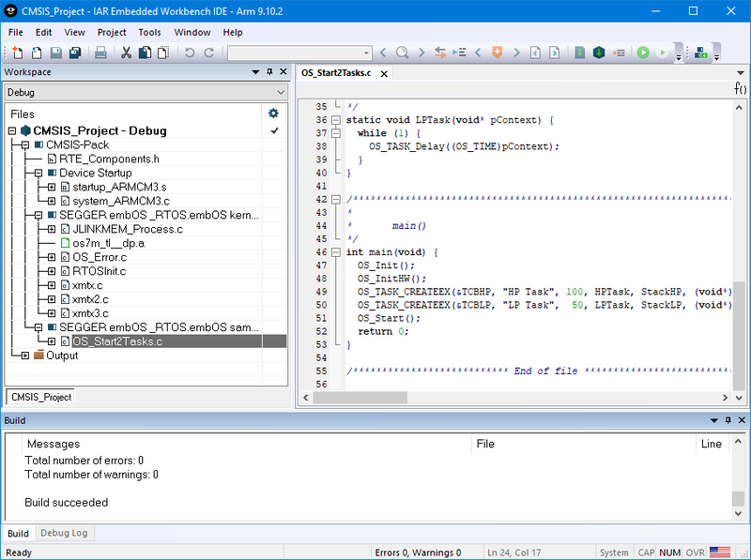The image size is (751, 560).
Task: Click the Find toolbar magnifier icon
Action: click(x=401, y=53)
